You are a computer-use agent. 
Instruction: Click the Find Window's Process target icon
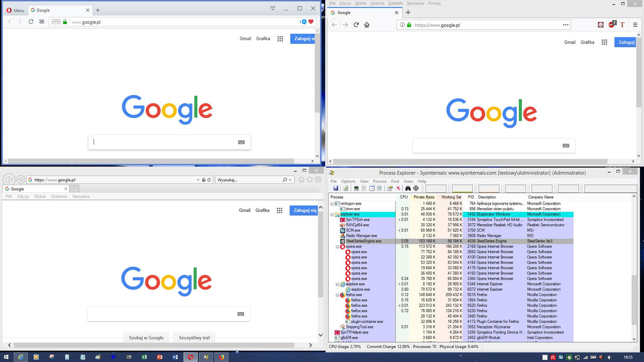416,189
